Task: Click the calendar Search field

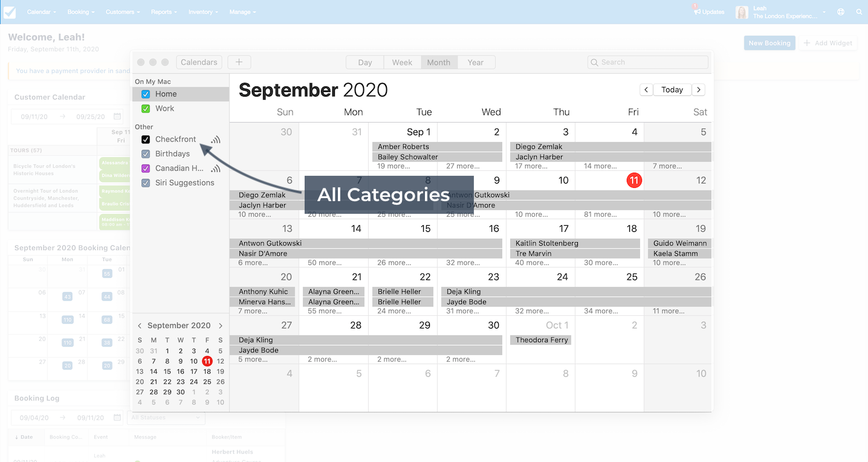Action: tap(647, 62)
